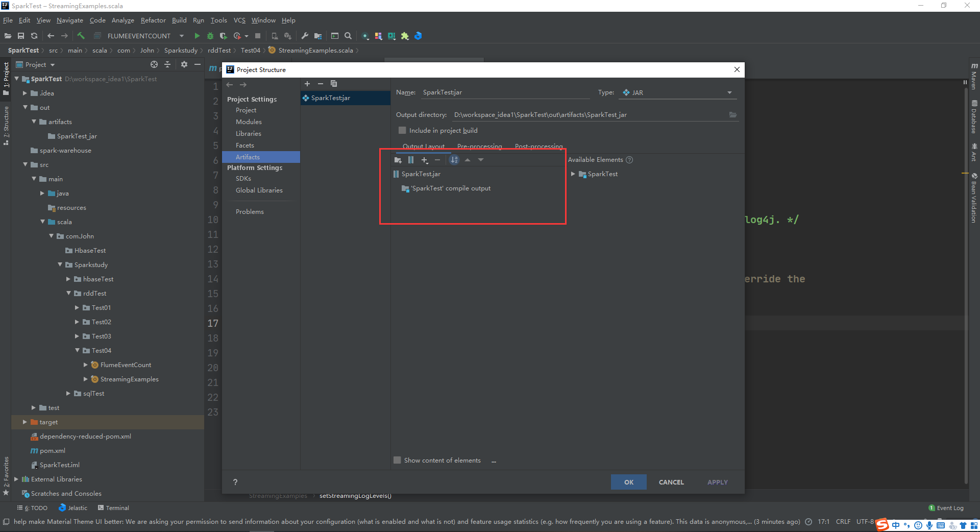Click the dialog help question mark button

click(x=235, y=482)
